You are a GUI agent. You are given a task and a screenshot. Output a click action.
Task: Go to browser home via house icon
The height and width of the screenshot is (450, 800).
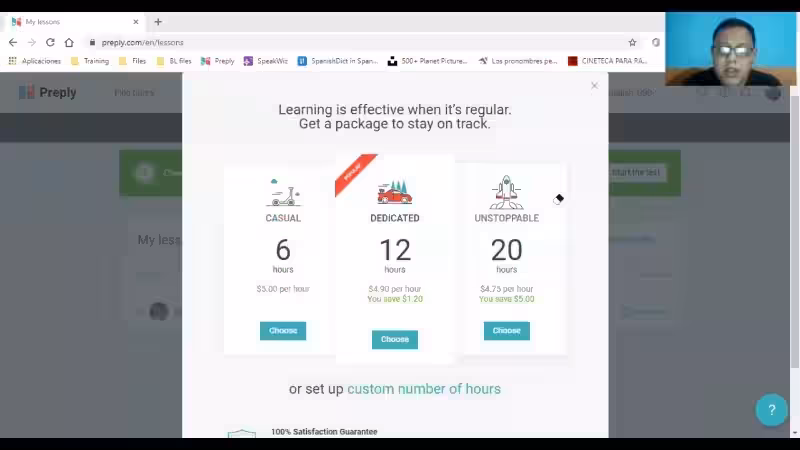coord(69,42)
